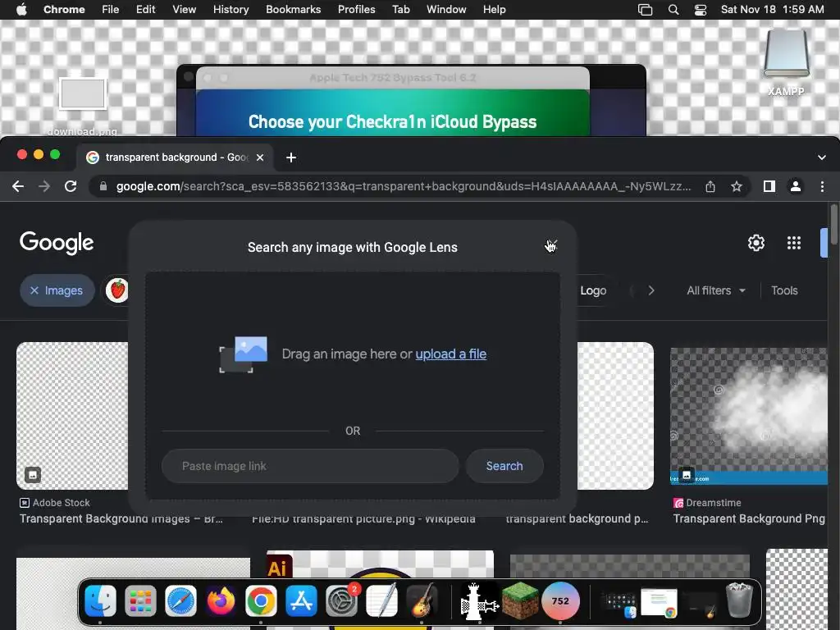Open Stage Manager icon in menu bar
The width and height of the screenshot is (840, 630).
(645, 10)
